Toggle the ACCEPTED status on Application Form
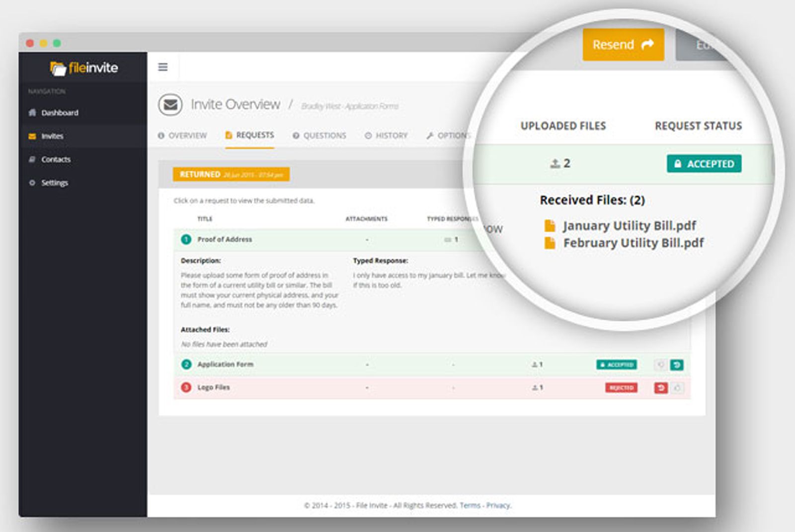795x532 pixels. (x=617, y=364)
